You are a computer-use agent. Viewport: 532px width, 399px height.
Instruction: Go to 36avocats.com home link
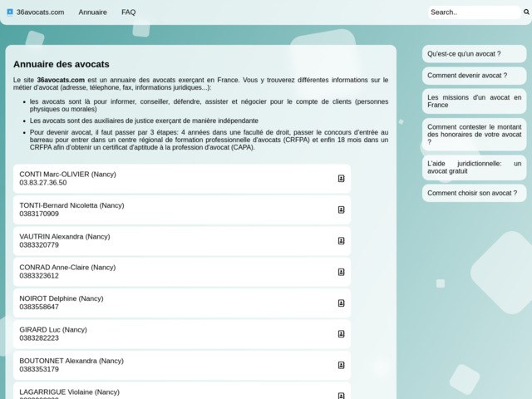[41, 12]
